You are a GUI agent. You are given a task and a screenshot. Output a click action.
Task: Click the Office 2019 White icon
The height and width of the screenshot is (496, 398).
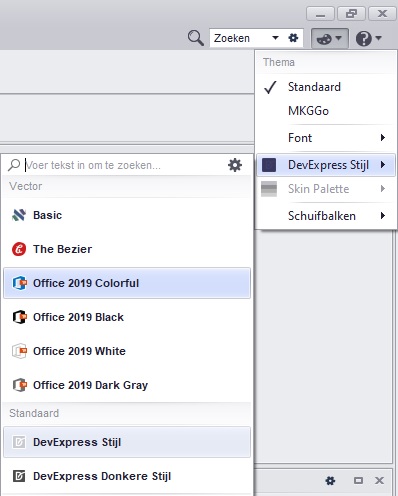click(x=19, y=351)
